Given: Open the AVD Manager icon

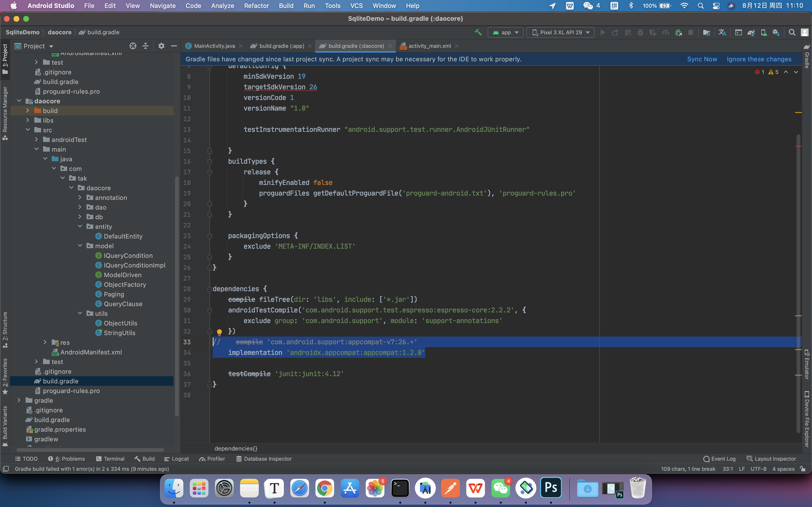Looking at the screenshot, I should tap(763, 33).
